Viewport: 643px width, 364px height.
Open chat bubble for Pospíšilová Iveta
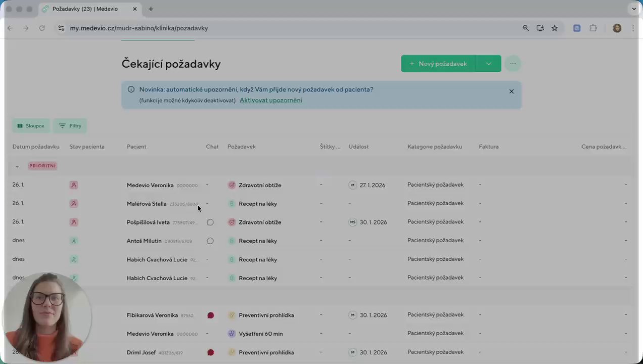point(210,222)
